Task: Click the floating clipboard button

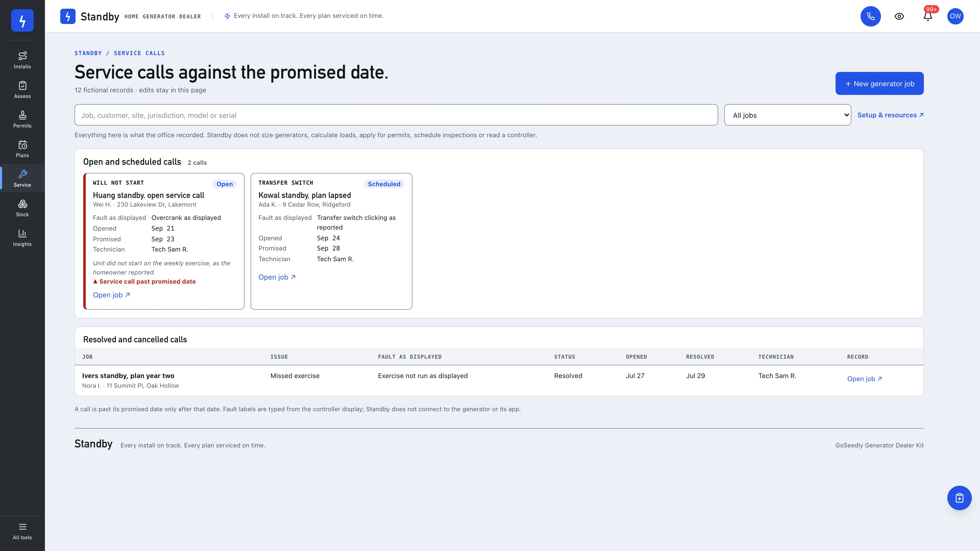Action: pos(959,498)
